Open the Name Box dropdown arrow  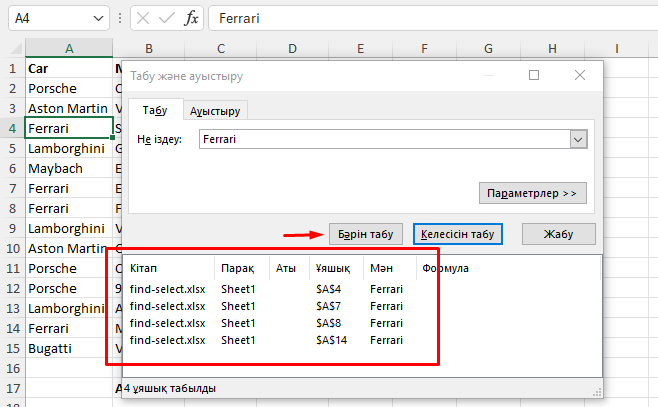point(98,18)
